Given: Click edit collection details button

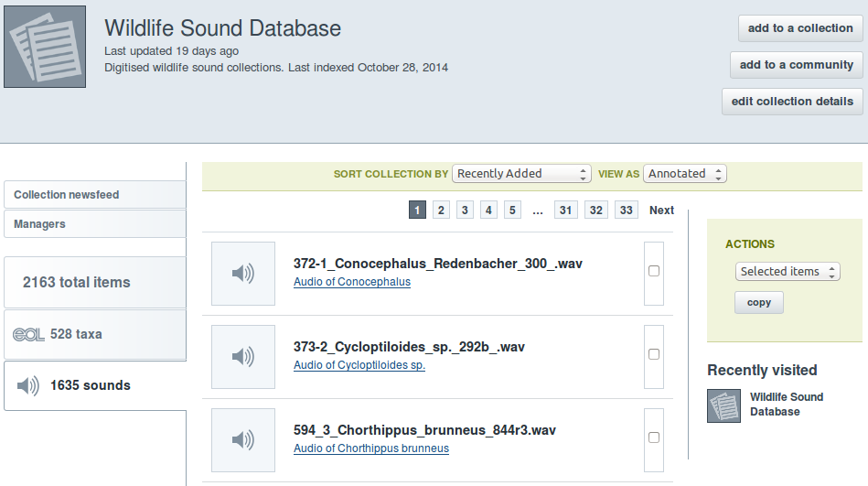Looking at the screenshot, I should coord(792,102).
